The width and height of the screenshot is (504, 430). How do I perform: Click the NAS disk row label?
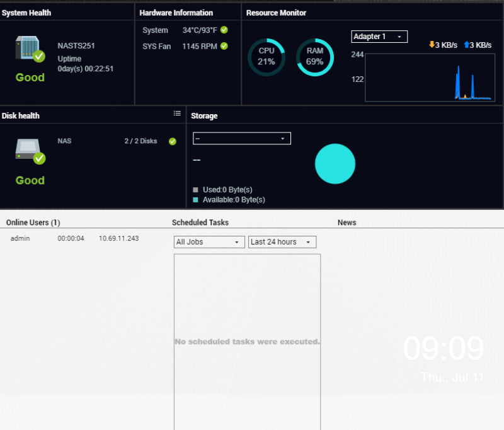click(x=64, y=141)
